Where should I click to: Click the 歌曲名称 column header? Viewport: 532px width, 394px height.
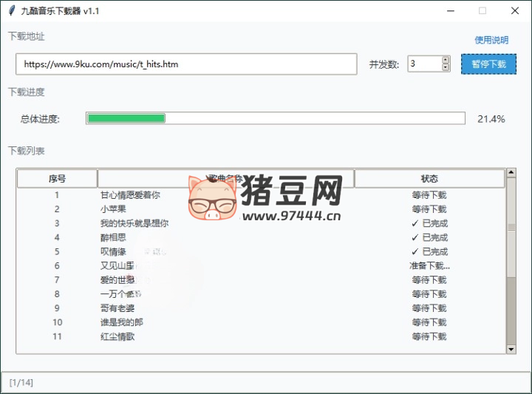point(225,178)
